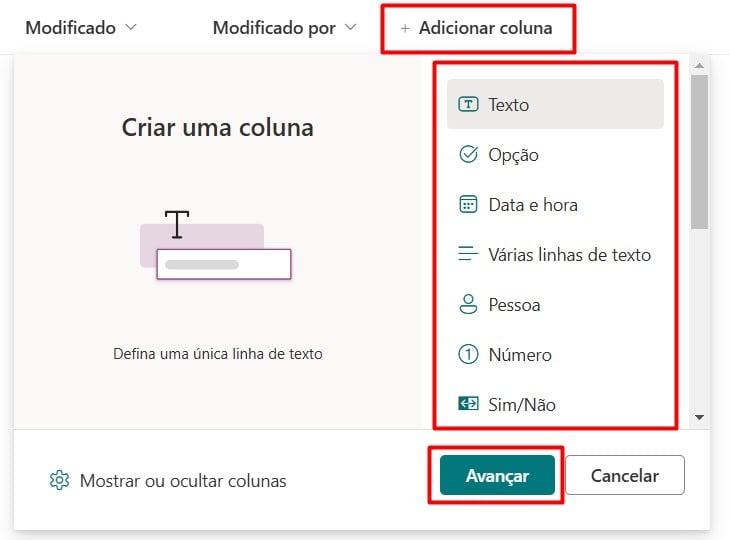
Task: Click the scrollbar up arrow
Action: pyautogui.click(x=699, y=66)
